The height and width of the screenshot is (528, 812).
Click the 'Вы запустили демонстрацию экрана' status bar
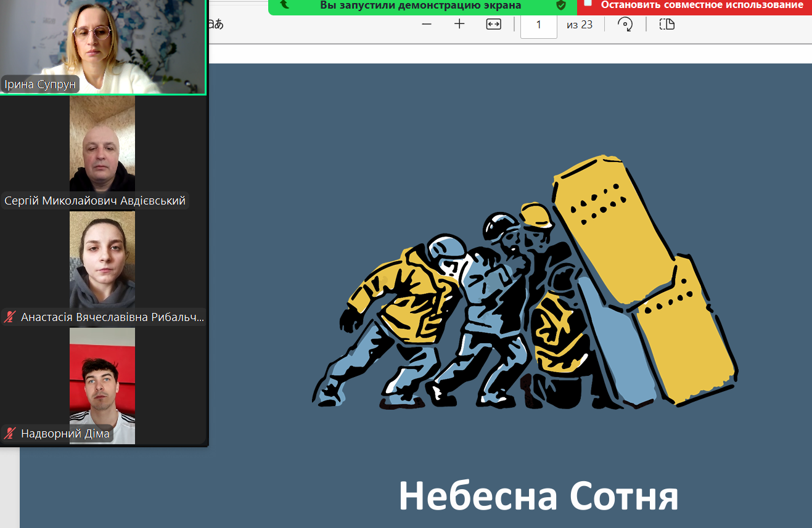click(422, 6)
